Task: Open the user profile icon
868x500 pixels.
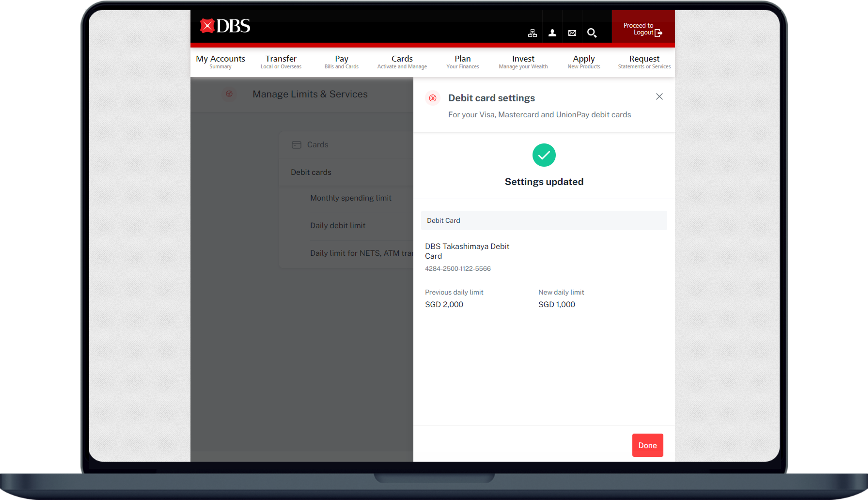Action: (552, 33)
